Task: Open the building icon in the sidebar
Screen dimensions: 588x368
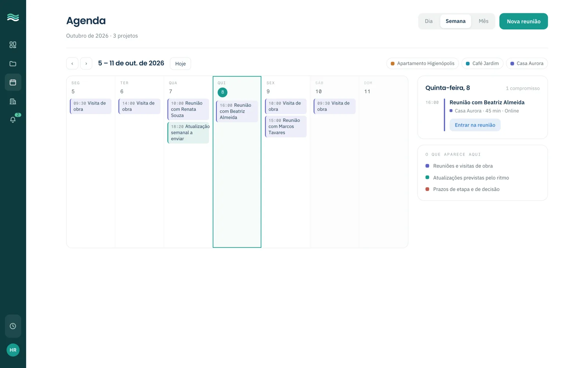Action: pos(13,101)
